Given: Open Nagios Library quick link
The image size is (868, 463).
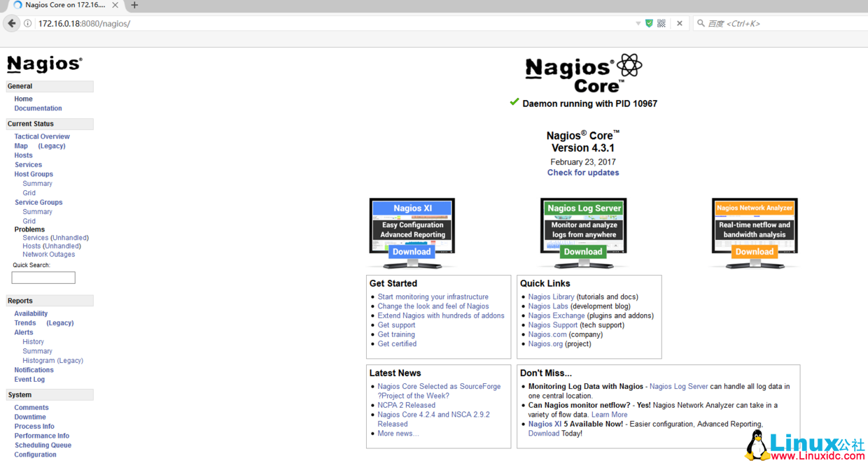Looking at the screenshot, I should click(x=551, y=297).
